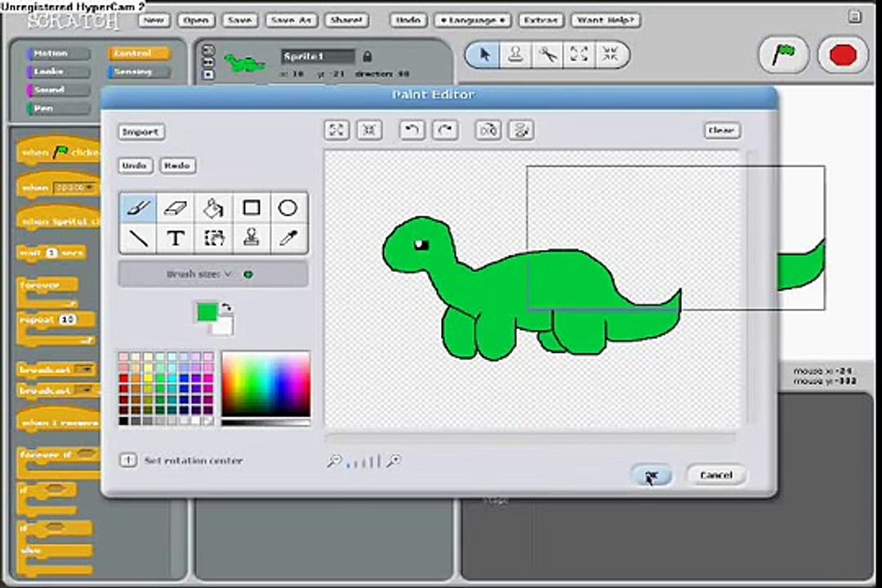Switch to the Motion block category
882x588 pixels.
point(59,53)
